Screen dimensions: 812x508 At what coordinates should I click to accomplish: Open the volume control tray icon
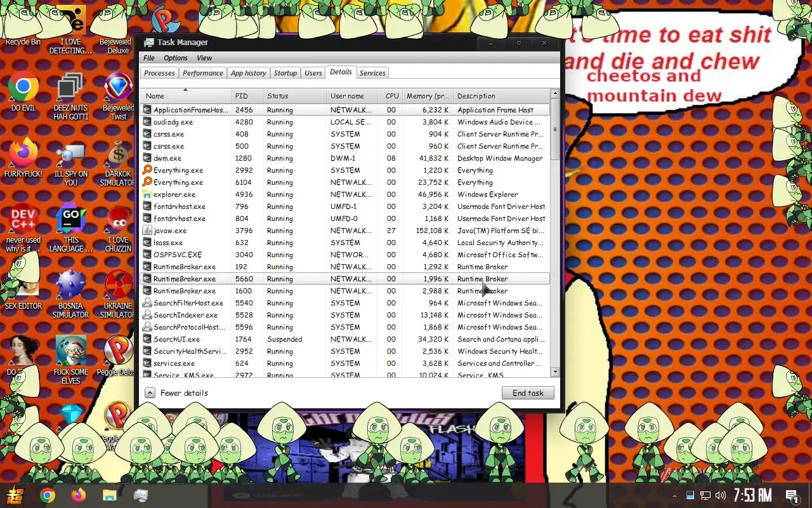[721, 495]
